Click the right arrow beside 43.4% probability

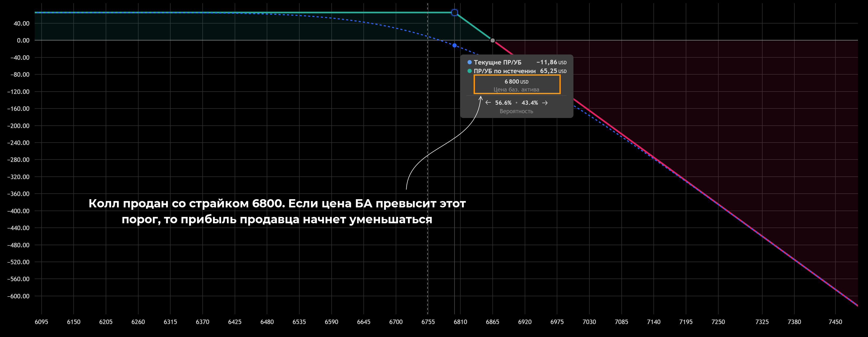point(545,103)
